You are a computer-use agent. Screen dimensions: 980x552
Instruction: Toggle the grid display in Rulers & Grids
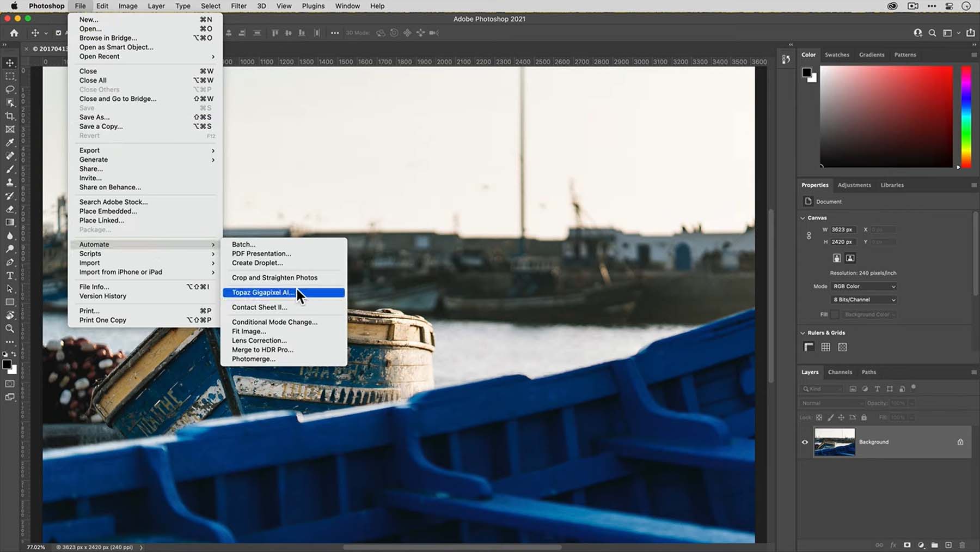825,347
